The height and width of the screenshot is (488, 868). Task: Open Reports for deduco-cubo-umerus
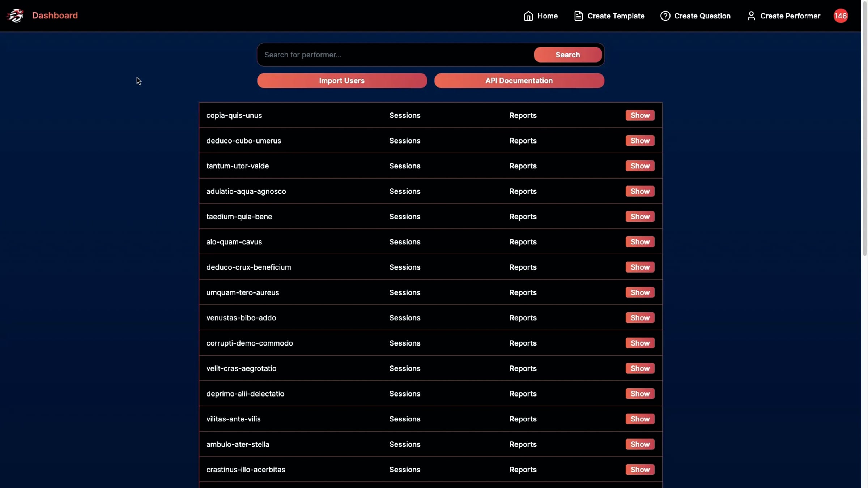[x=523, y=141]
